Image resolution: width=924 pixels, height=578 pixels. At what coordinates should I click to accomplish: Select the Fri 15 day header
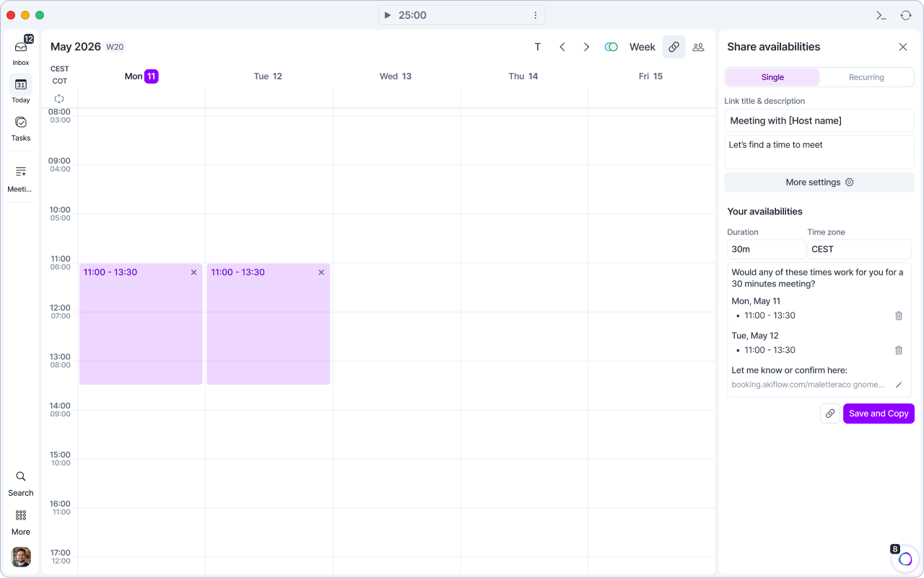tap(650, 76)
